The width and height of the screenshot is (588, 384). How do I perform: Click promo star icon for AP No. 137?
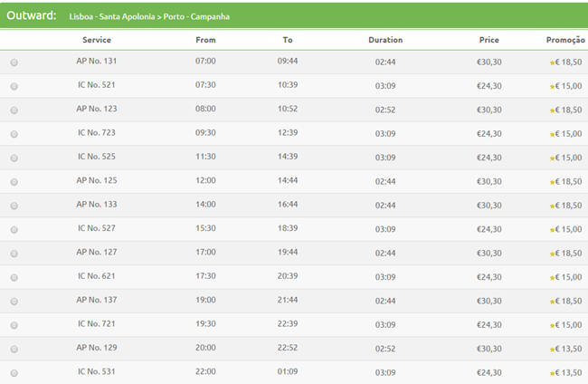552,302
